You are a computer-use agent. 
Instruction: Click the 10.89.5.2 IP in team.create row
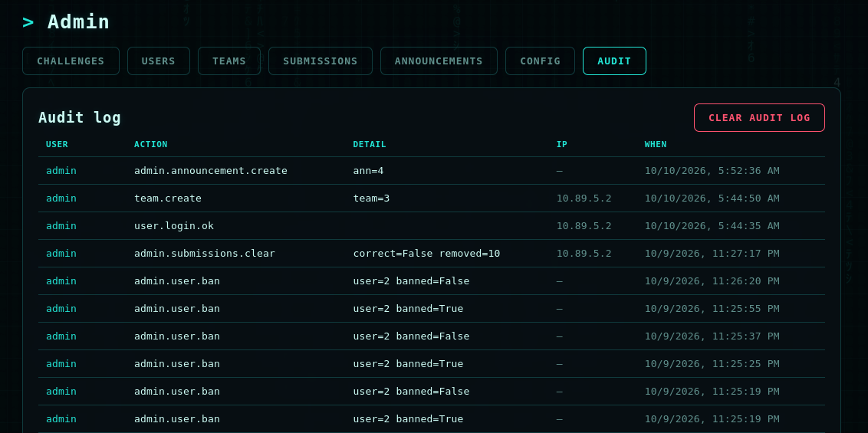point(584,198)
